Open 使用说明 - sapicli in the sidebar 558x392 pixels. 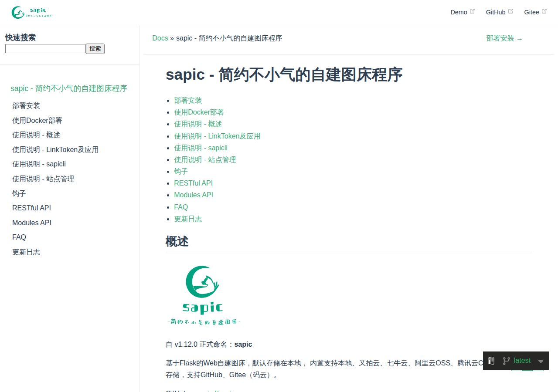pos(39,164)
